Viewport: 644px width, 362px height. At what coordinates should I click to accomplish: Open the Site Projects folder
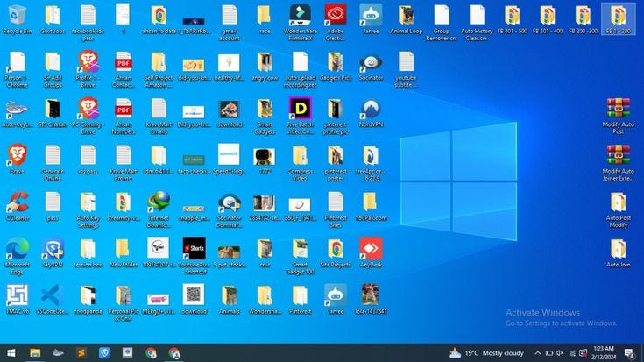pos(336,253)
